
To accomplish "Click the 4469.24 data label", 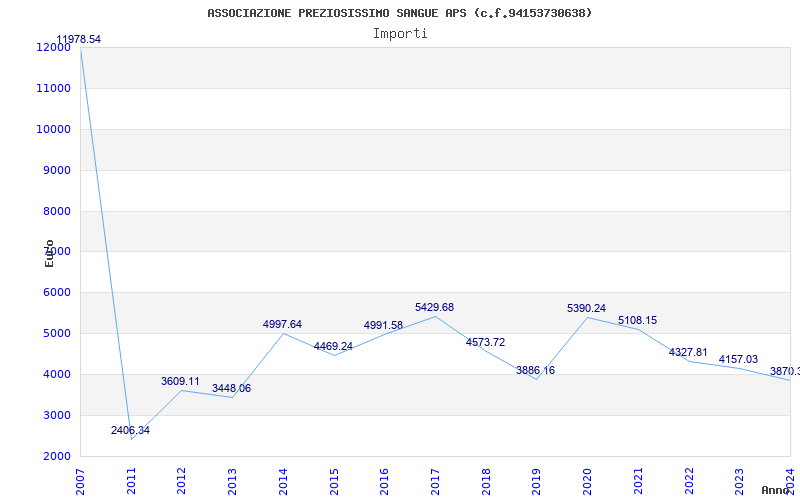I will coord(333,347).
